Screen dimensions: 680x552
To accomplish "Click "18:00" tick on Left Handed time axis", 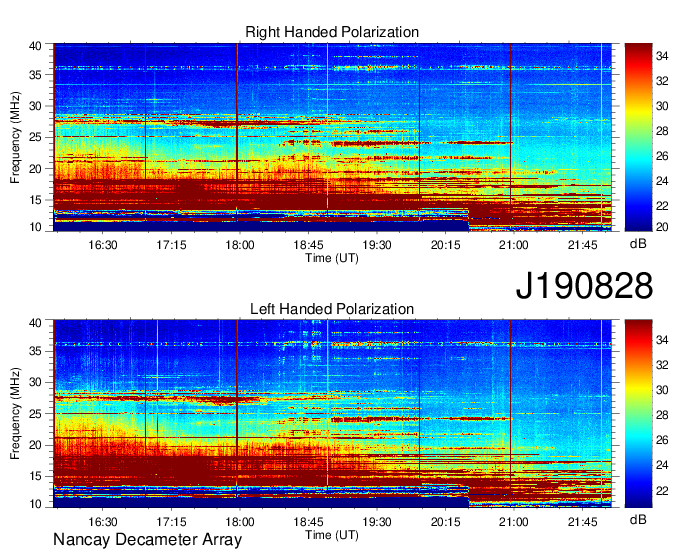I will coord(240,522).
